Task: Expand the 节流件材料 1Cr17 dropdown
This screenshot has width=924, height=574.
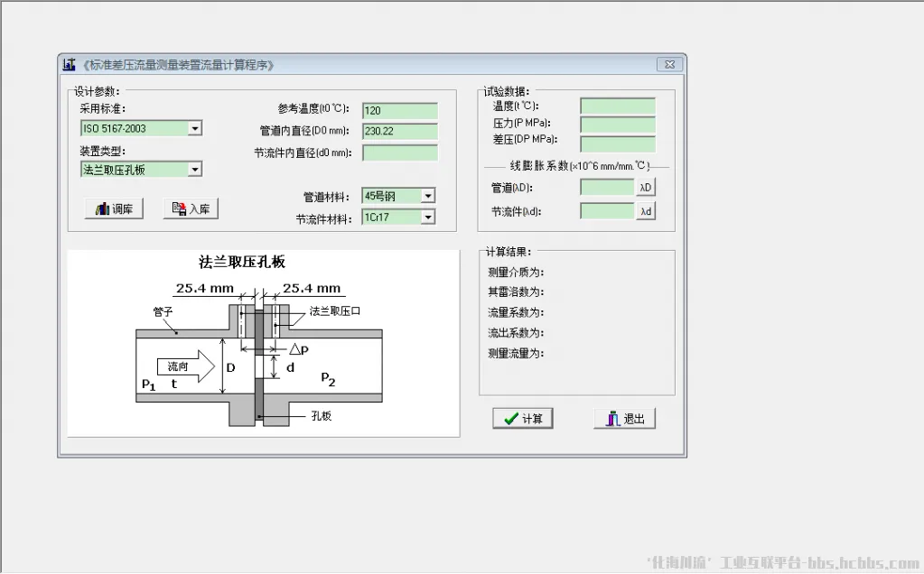Action: click(428, 218)
